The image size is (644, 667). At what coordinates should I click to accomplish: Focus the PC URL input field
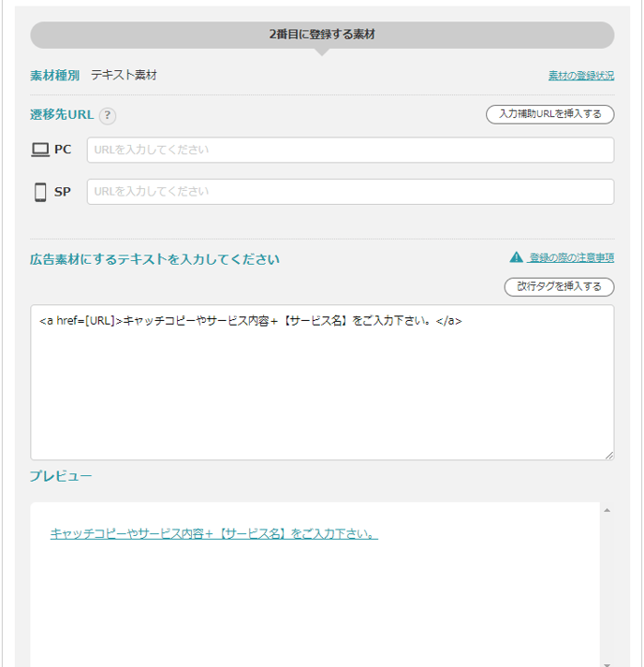(350, 150)
